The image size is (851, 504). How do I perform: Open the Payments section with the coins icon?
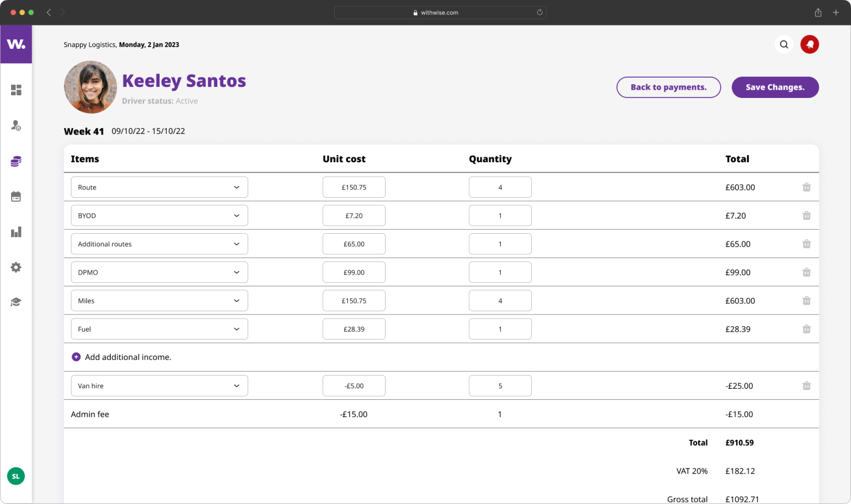16,161
